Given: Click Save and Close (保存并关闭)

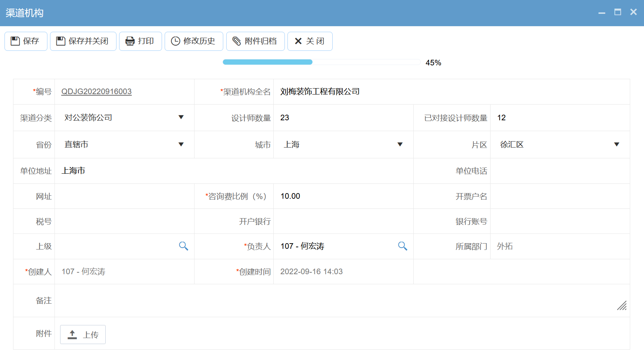Looking at the screenshot, I should pos(83,41).
